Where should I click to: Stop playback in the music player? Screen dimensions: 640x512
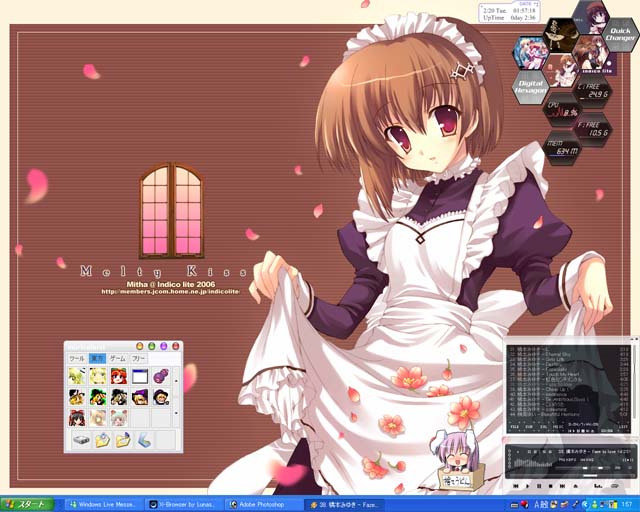(x=551, y=486)
